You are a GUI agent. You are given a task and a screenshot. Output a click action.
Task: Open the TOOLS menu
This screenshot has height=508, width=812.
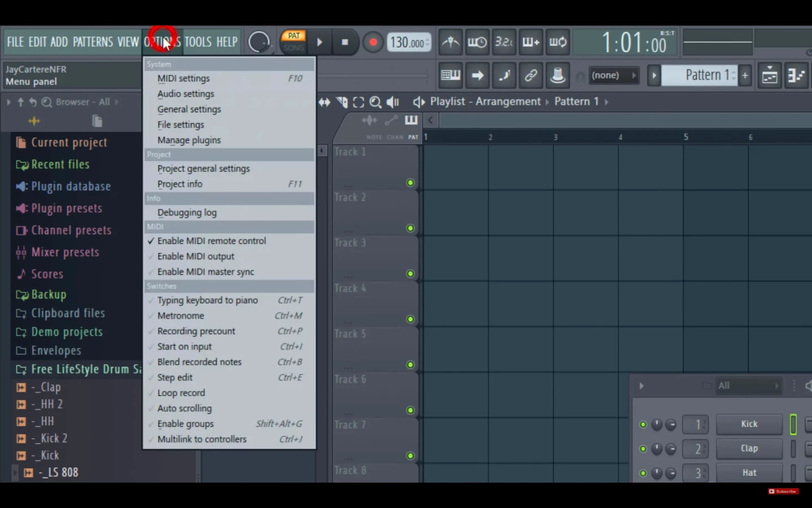click(198, 42)
